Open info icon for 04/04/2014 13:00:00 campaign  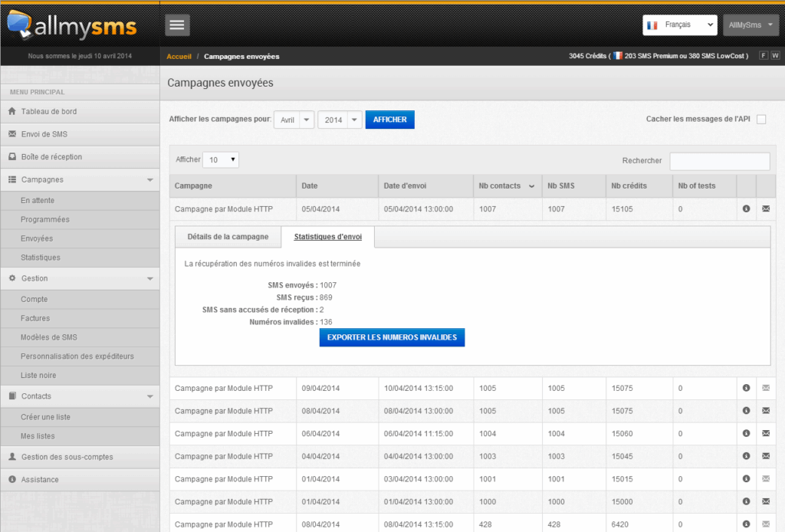(746, 456)
